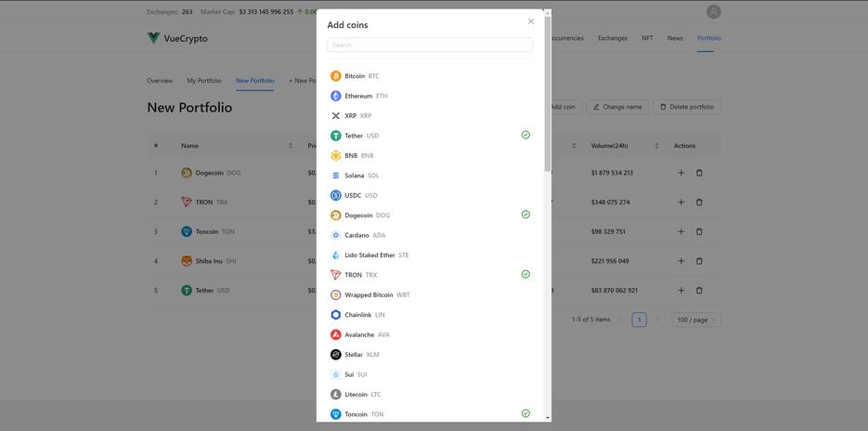868x431 pixels.
Task: Open user profile avatar icon
Action: coord(713,12)
